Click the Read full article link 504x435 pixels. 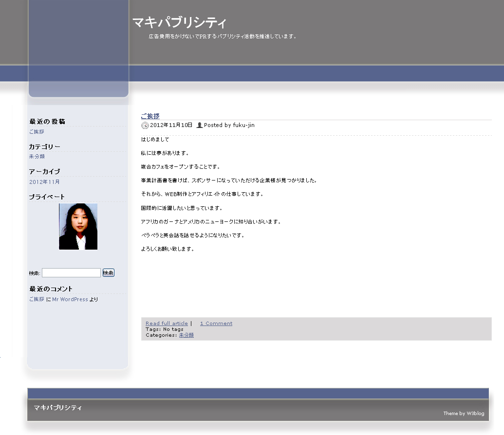point(167,324)
